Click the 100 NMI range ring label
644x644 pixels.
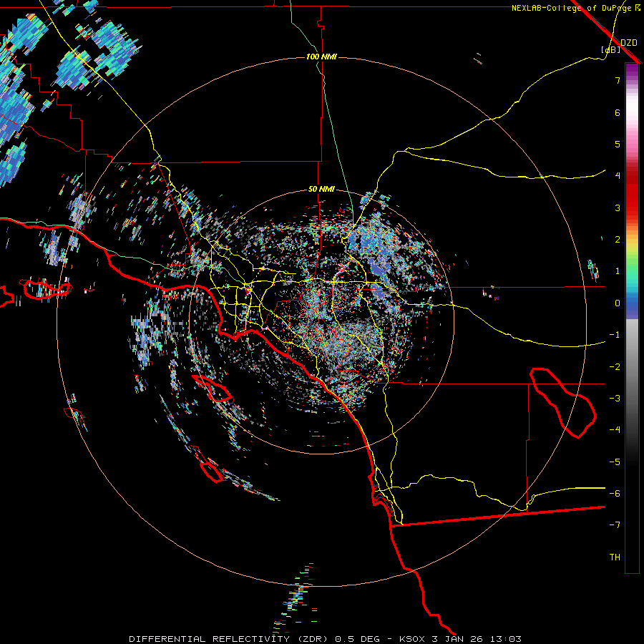[x=321, y=57]
